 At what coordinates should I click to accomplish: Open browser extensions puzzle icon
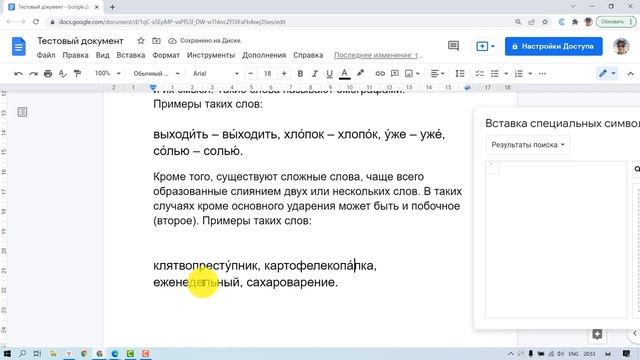coord(575,22)
